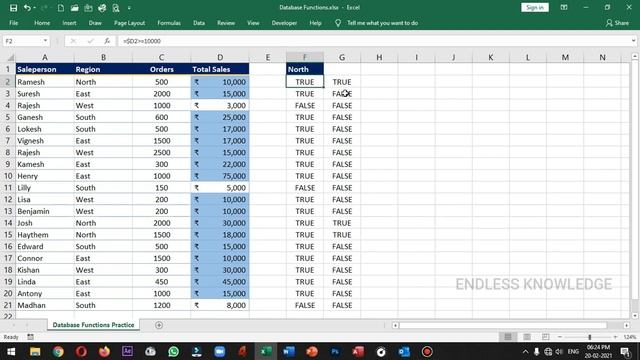The width and height of the screenshot is (640, 360).
Task: Open Ribbon Display Options icon
Action: pyautogui.click(x=564, y=7)
